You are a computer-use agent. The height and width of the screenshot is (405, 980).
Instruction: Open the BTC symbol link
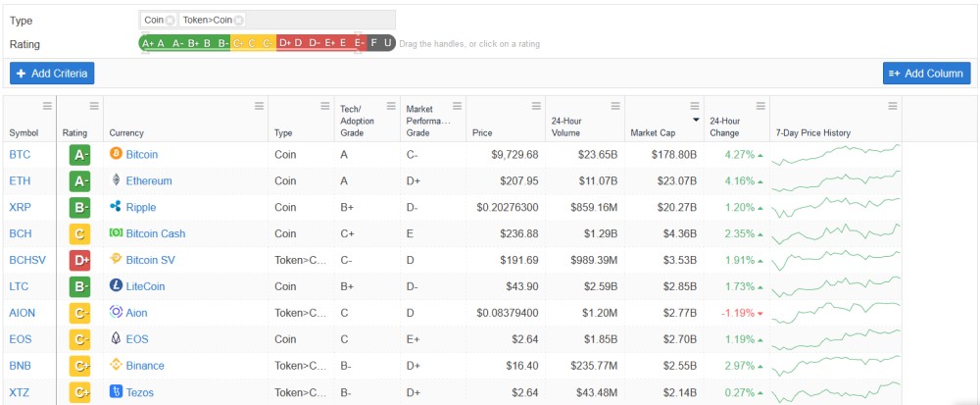[x=20, y=154]
